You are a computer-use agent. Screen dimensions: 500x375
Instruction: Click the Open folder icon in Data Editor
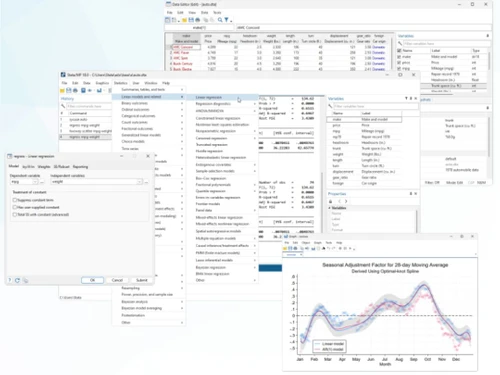[x=184, y=20]
